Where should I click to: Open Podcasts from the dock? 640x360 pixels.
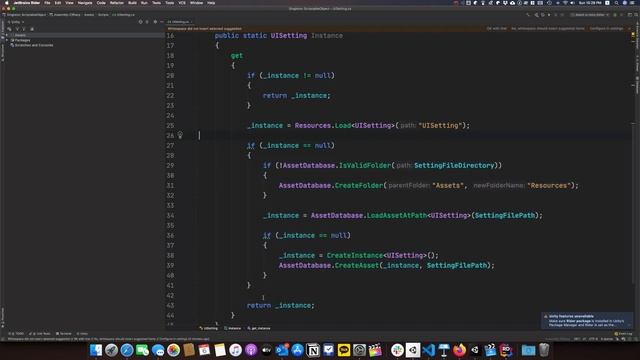pyautogui.click(x=251, y=350)
